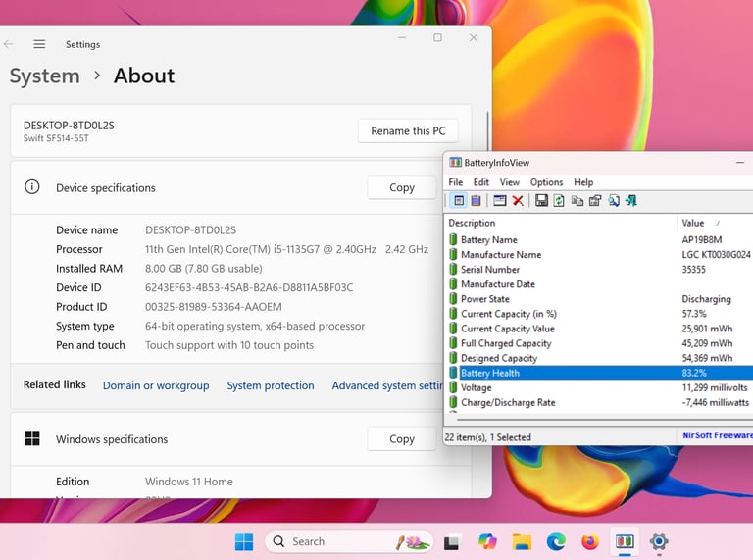This screenshot has height=560, width=753.
Task: Go to System in the breadcrumb
Action: point(45,76)
